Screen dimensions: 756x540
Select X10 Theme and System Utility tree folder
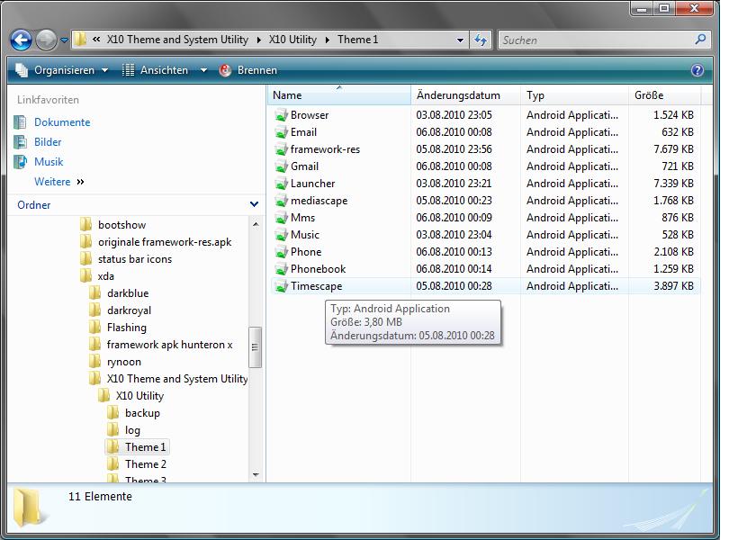177,379
